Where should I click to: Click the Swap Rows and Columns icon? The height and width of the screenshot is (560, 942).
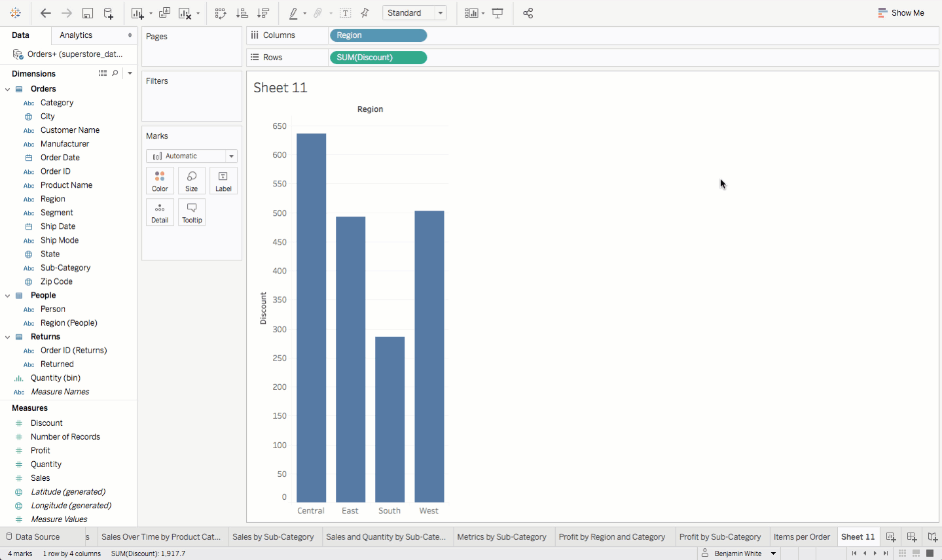221,13
